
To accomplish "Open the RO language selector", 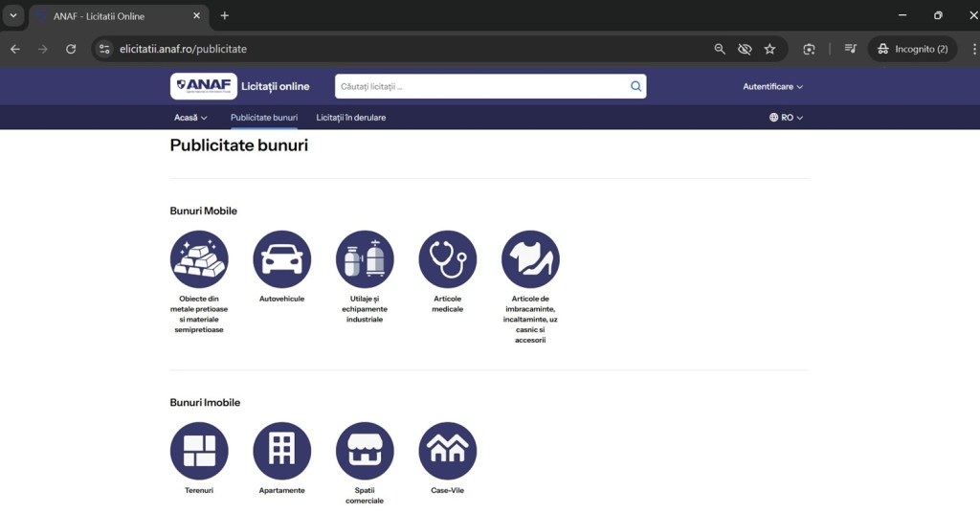I will click(786, 118).
